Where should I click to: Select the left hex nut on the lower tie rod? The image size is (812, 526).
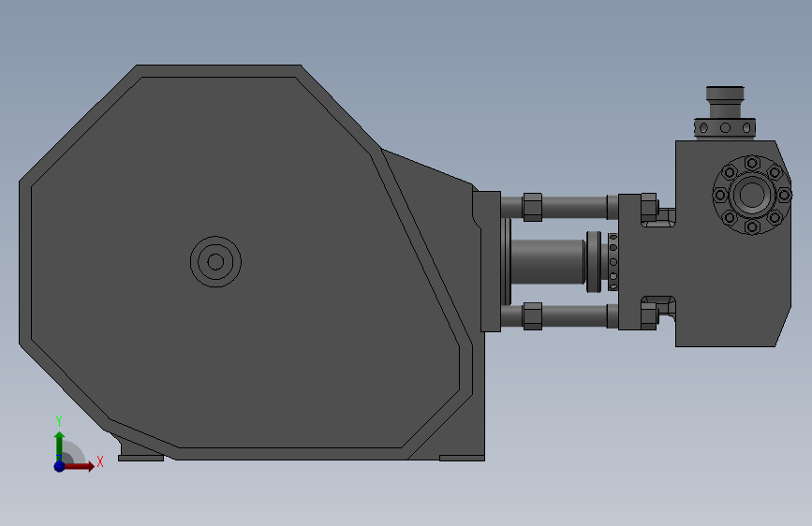click(532, 315)
